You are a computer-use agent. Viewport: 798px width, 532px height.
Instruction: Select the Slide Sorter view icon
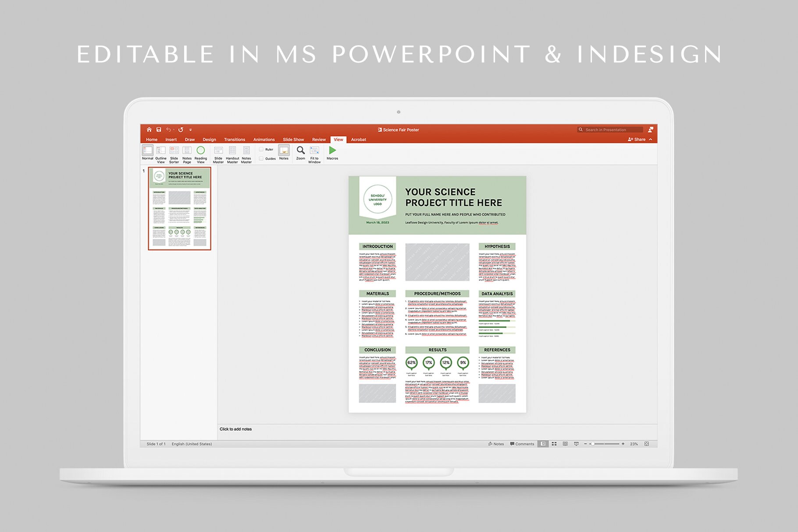(174, 151)
